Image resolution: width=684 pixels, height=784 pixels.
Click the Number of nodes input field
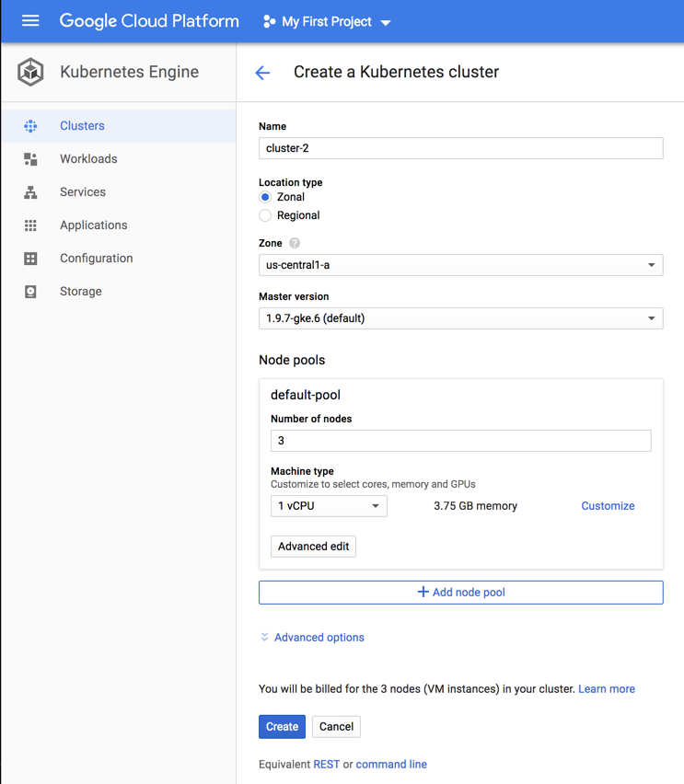click(x=460, y=440)
